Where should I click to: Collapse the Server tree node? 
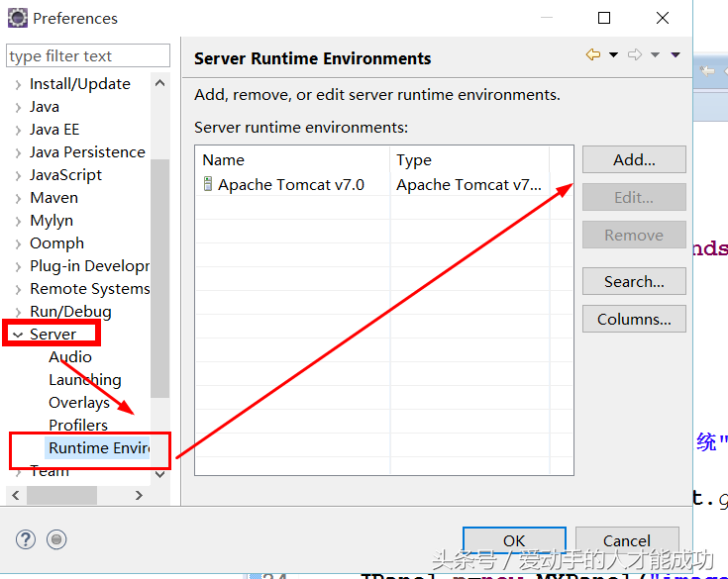[18, 335]
